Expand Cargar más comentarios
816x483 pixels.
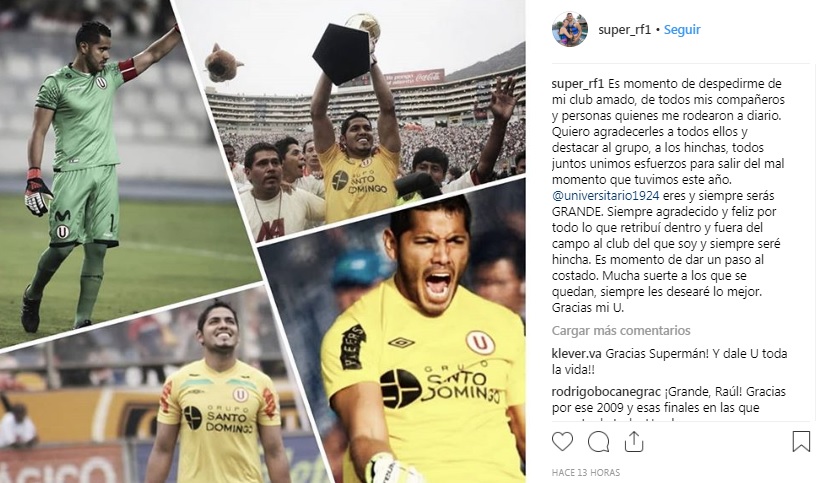click(x=621, y=331)
